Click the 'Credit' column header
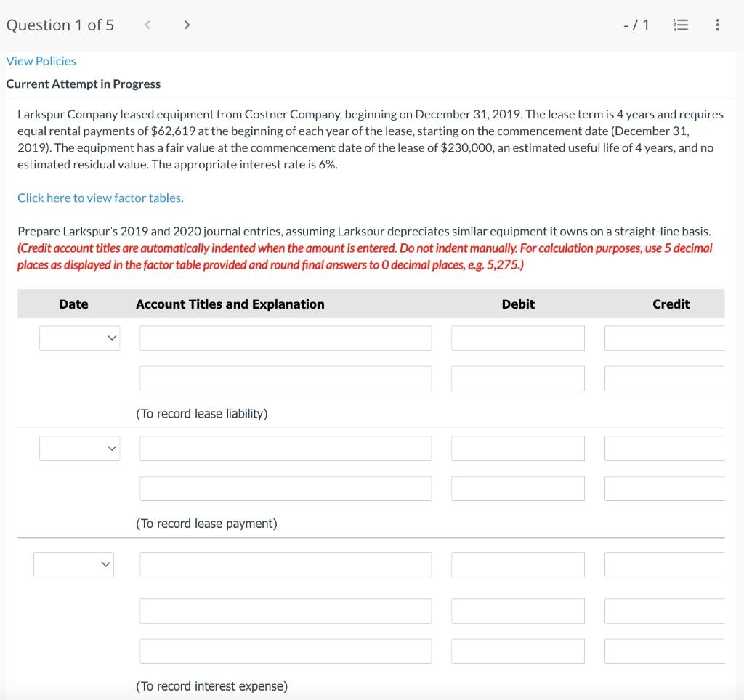 point(671,304)
